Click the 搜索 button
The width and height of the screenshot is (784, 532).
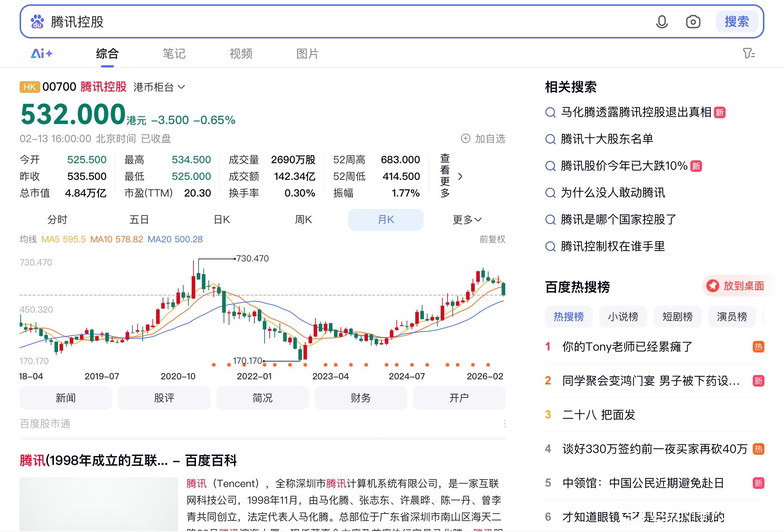click(736, 22)
